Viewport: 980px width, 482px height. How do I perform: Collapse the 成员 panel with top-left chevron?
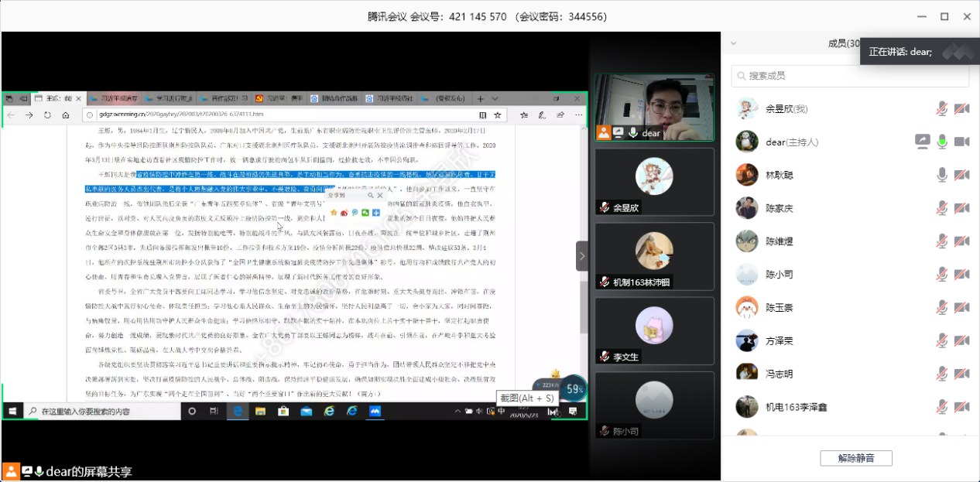[734, 44]
